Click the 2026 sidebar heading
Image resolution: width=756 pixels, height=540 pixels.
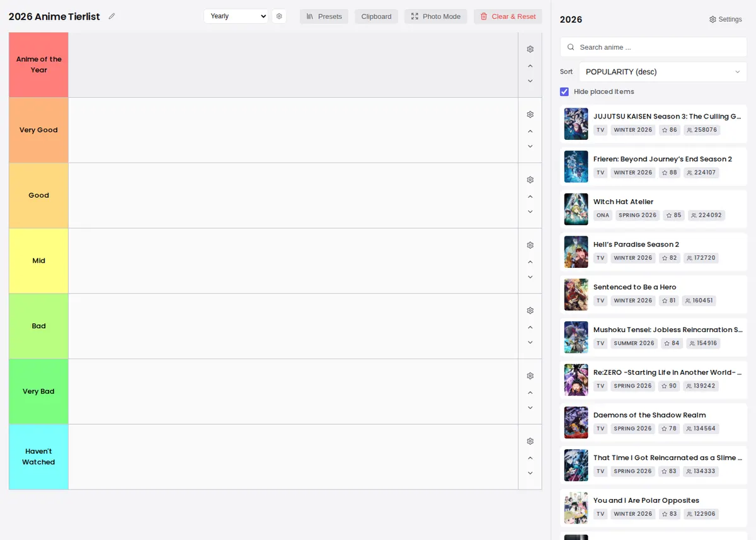(571, 20)
